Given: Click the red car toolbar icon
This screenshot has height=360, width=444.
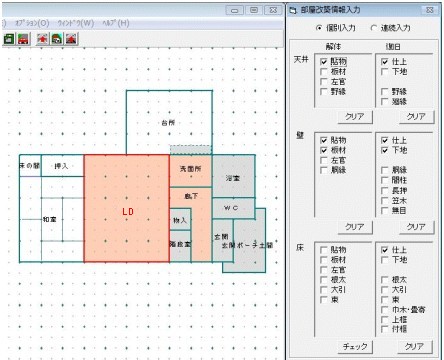Looking at the screenshot, I should coord(23,39).
